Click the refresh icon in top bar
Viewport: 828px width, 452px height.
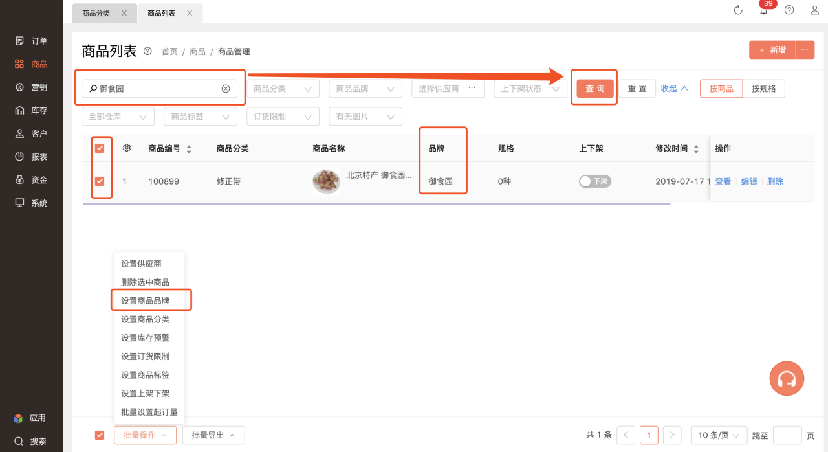pyautogui.click(x=738, y=10)
